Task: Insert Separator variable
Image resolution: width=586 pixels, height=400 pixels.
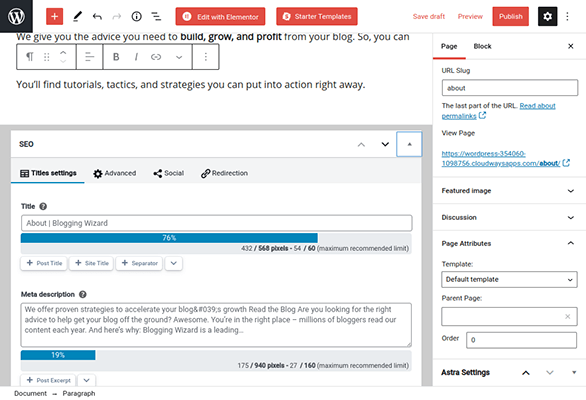Action: coord(139,263)
